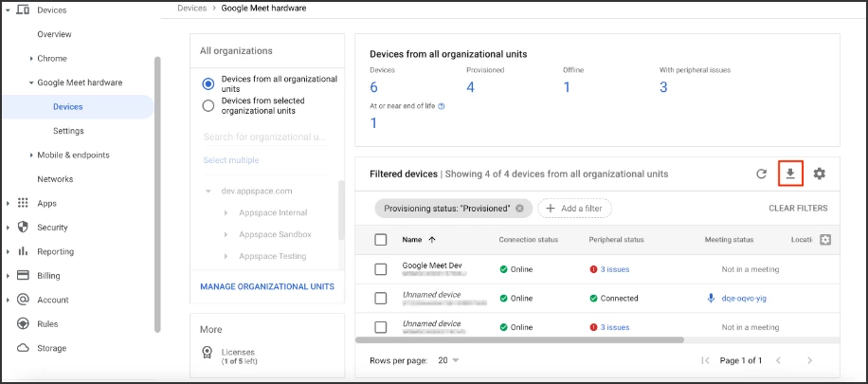This screenshot has height=384, width=868.
Task: Remove the Provisioned filter chip
Action: click(519, 208)
